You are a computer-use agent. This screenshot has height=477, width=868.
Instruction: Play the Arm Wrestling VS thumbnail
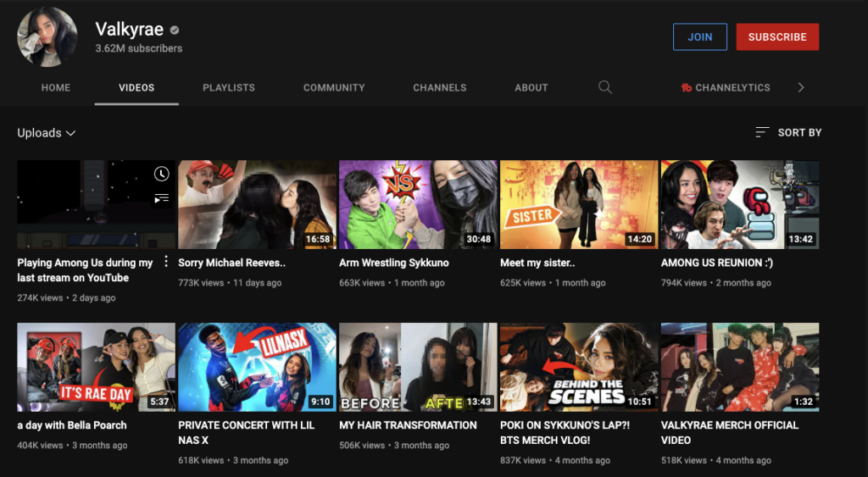point(419,205)
